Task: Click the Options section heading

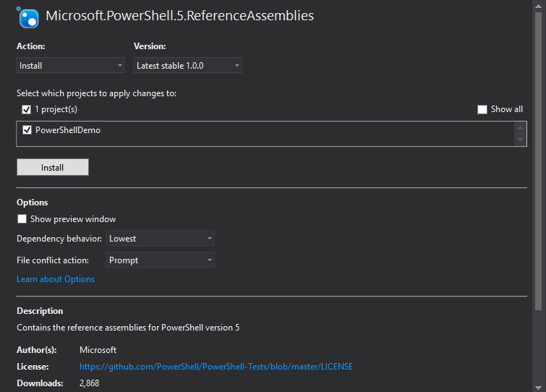Action: click(33, 203)
